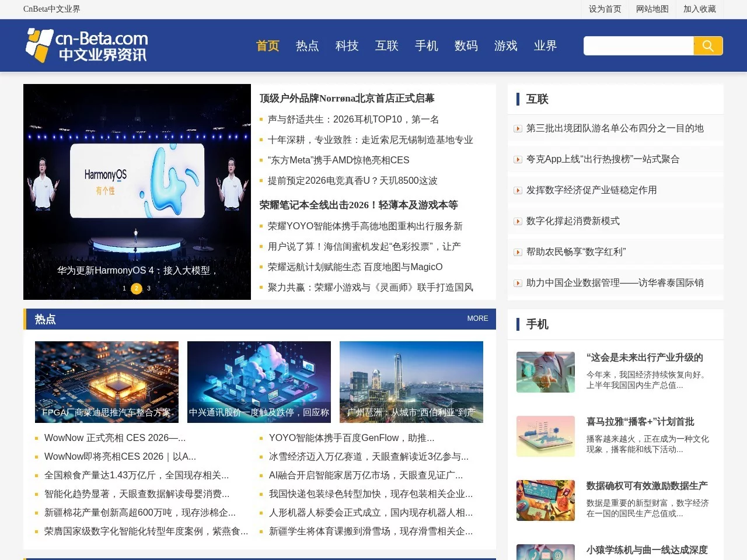Click arrow icon beside 助力中国企业数据管理 headline
The image size is (747, 560).
click(x=518, y=283)
